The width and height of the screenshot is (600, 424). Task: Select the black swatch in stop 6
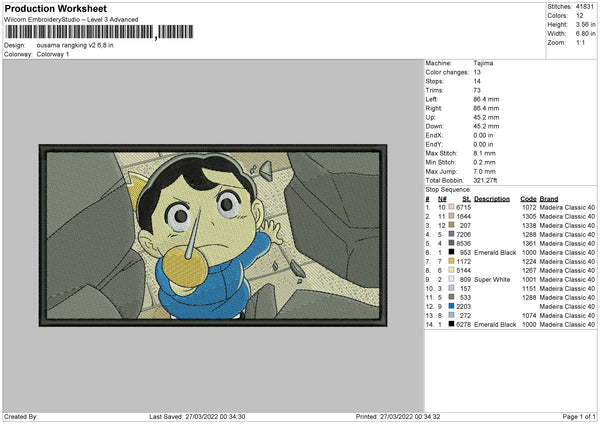point(453,251)
